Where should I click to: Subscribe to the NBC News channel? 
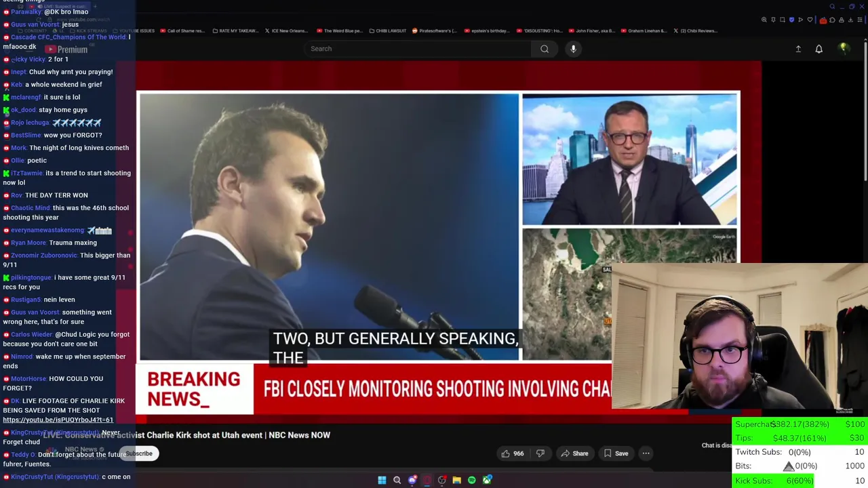[139, 453]
